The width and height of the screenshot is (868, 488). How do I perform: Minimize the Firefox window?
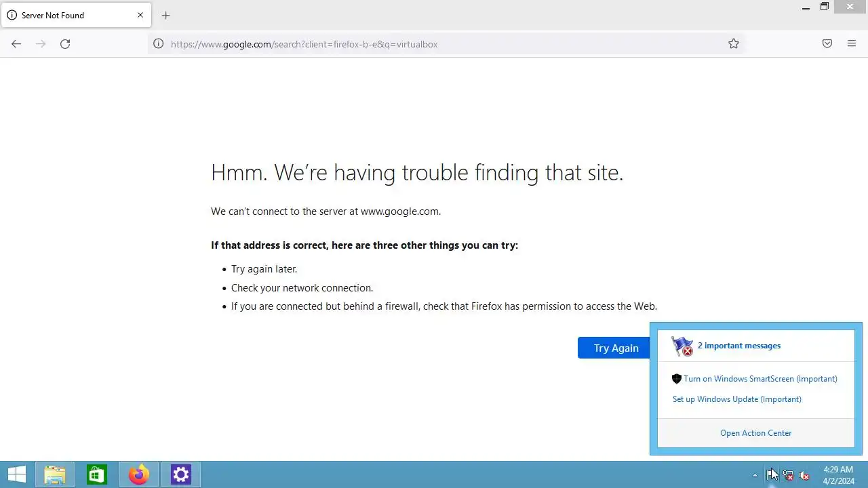[806, 7]
